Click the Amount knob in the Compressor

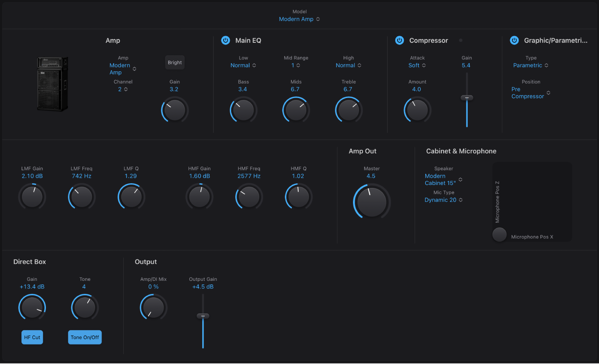(x=417, y=110)
